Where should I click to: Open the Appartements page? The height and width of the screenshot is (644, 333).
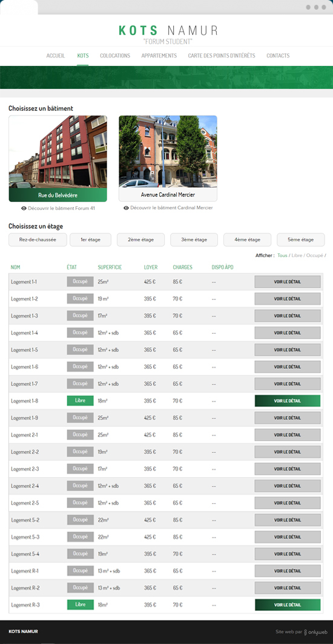[159, 56]
